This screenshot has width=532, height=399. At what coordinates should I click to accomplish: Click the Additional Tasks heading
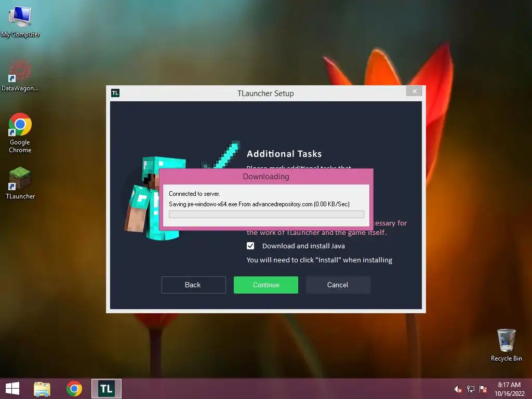tap(284, 154)
